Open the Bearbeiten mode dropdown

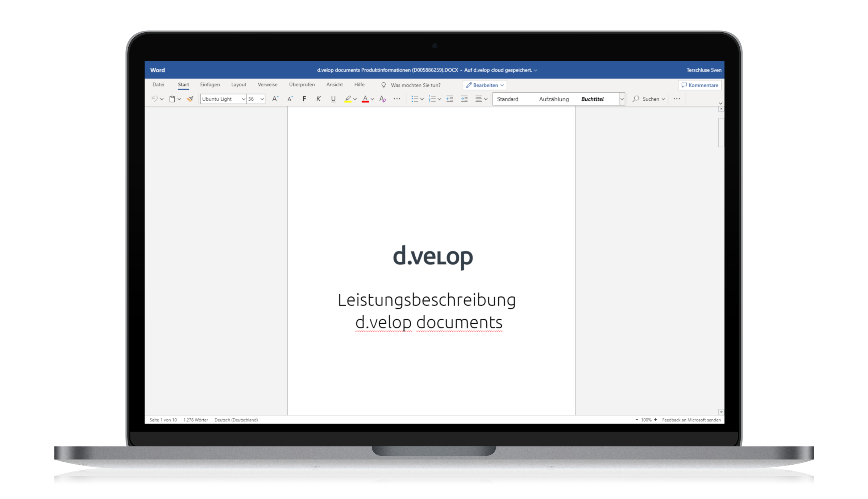click(x=485, y=85)
